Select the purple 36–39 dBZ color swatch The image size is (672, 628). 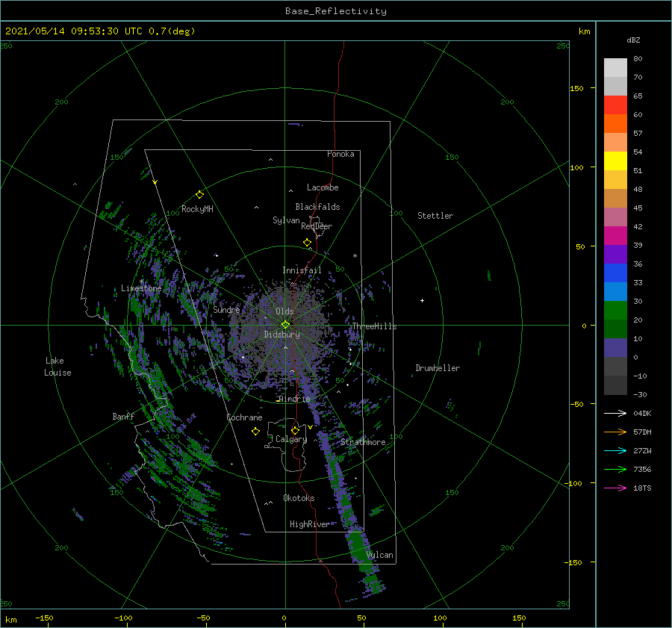[x=615, y=254]
